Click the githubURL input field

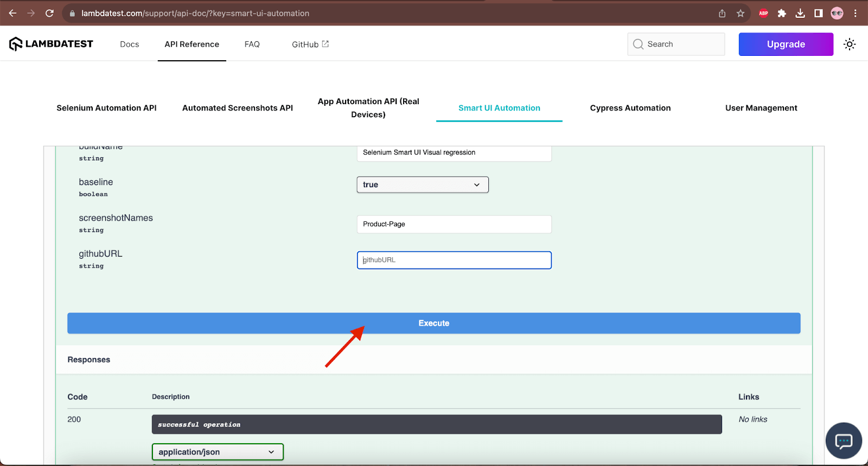click(454, 260)
